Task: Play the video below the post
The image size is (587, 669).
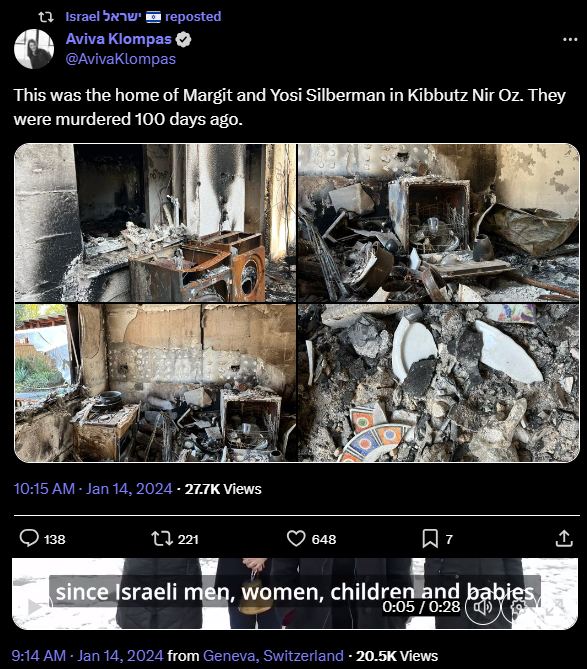Action: coord(34,607)
